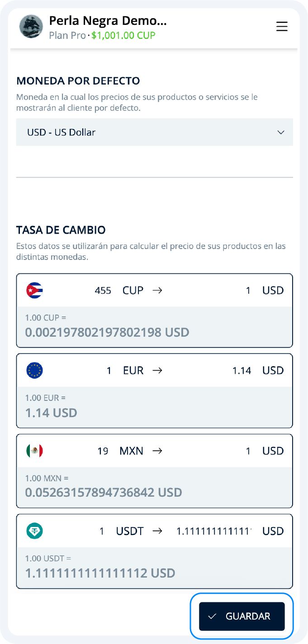
Task: Click the Plan Pro label
Action: coord(66,36)
